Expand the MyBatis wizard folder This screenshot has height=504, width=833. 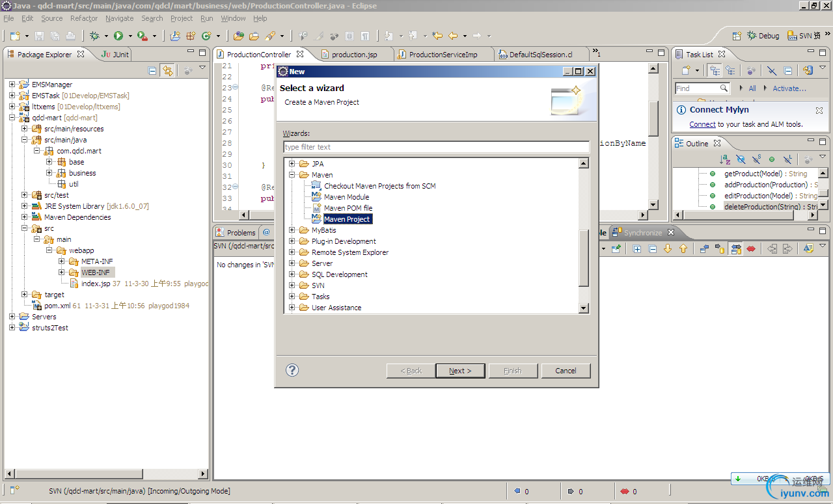coord(292,230)
